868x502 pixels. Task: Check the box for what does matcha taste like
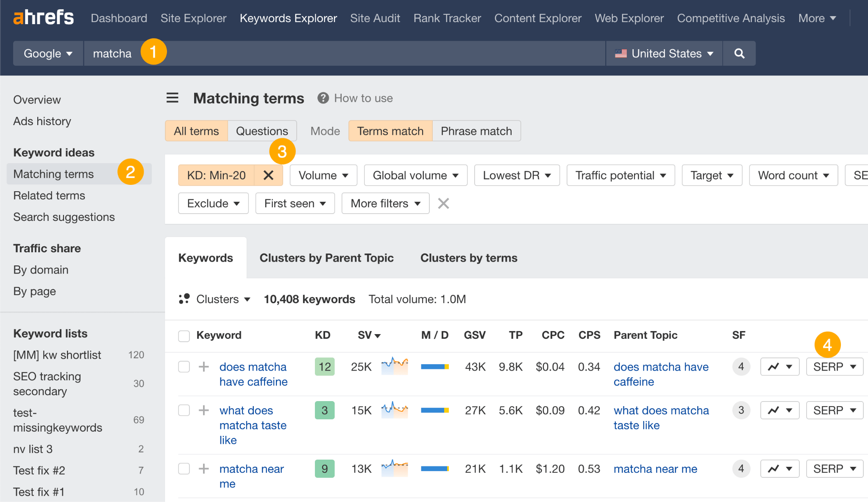(x=184, y=410)
